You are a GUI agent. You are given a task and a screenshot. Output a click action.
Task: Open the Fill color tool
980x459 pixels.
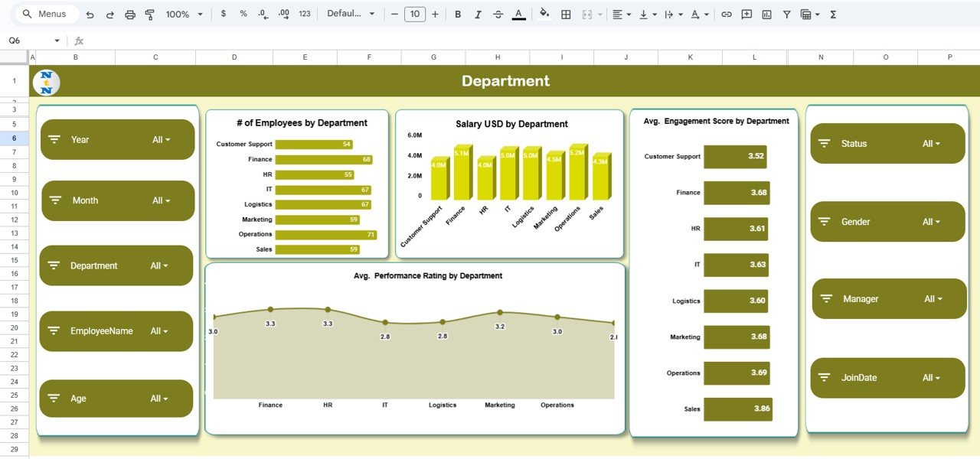click(544, 14)
